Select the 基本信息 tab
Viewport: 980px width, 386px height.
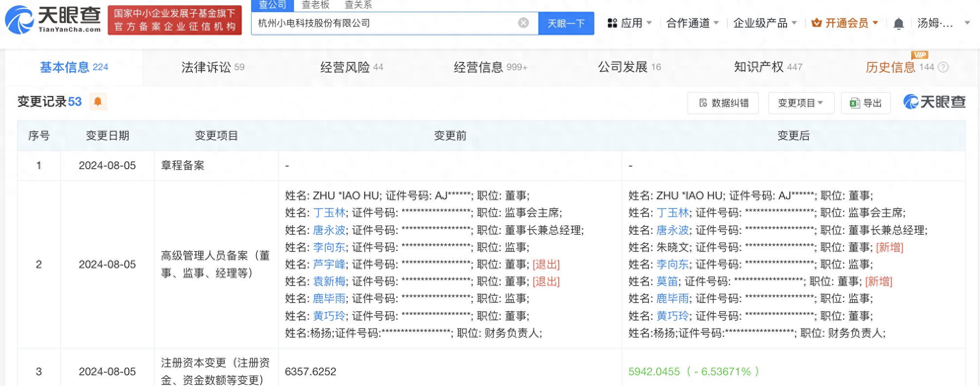(74, 67)
